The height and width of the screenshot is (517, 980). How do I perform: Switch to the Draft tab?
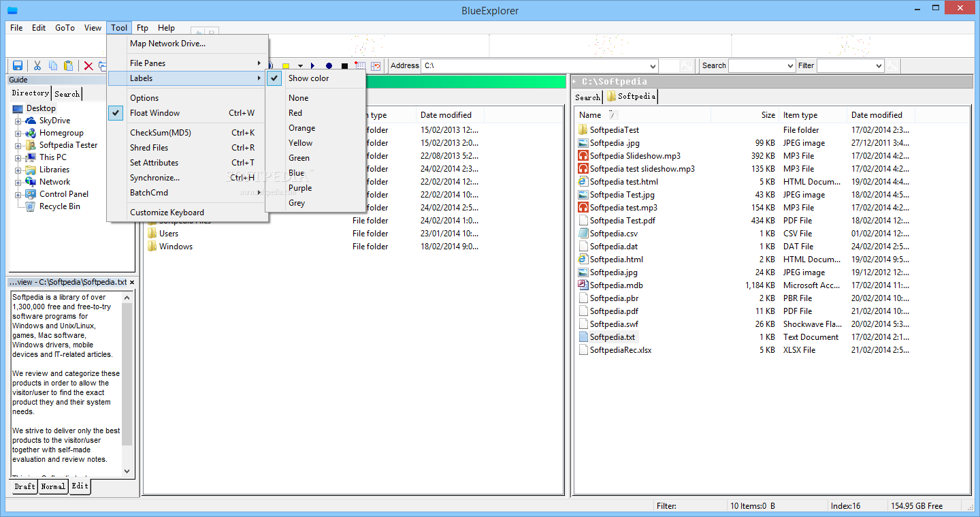tap(24, 487)
